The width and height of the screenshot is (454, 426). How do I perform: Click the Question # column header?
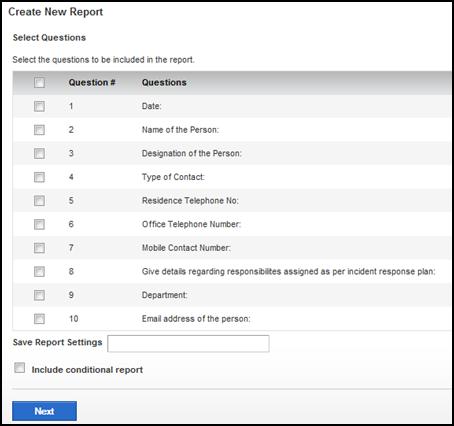point(92,82)
